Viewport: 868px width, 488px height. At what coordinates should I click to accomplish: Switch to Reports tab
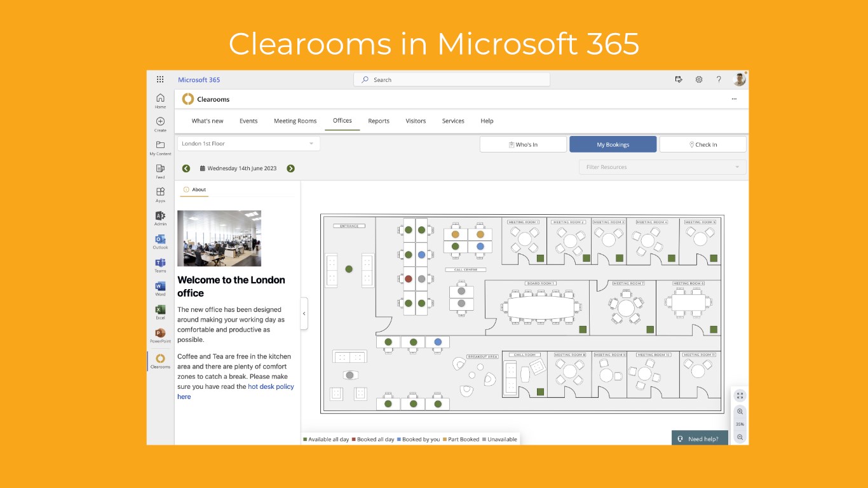coord(379,121)
